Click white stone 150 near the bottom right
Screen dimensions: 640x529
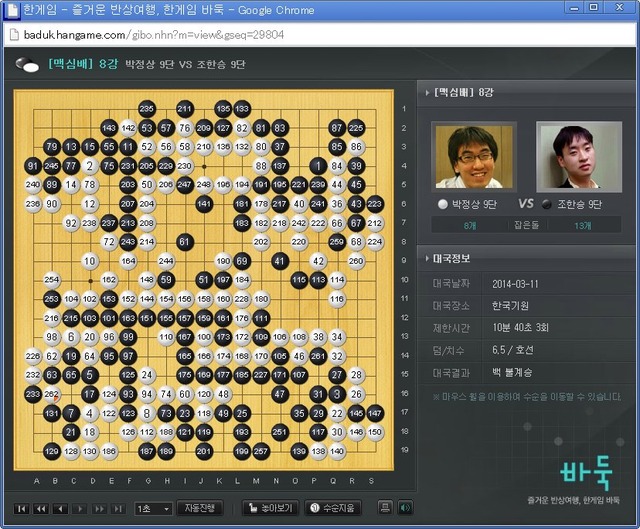tap(375, 432)
